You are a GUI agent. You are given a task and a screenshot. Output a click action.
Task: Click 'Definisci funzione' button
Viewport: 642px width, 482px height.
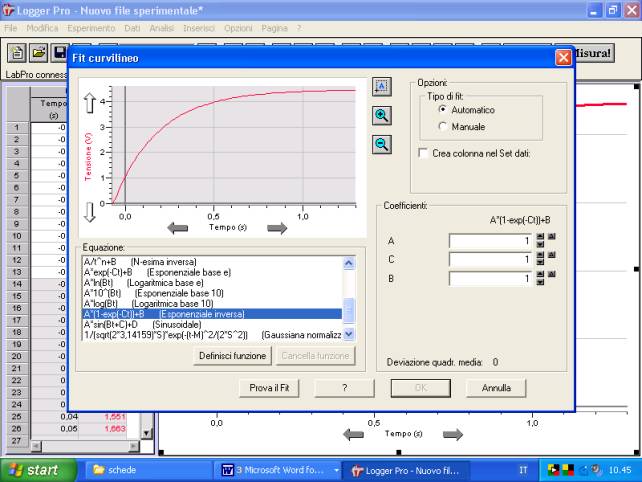point(233,355)
